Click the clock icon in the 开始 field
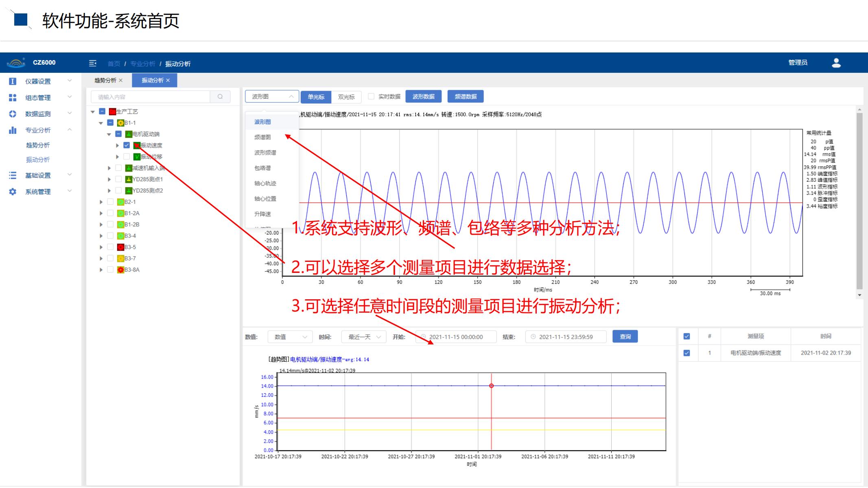868x488 pixels. [x=423, y=336]
